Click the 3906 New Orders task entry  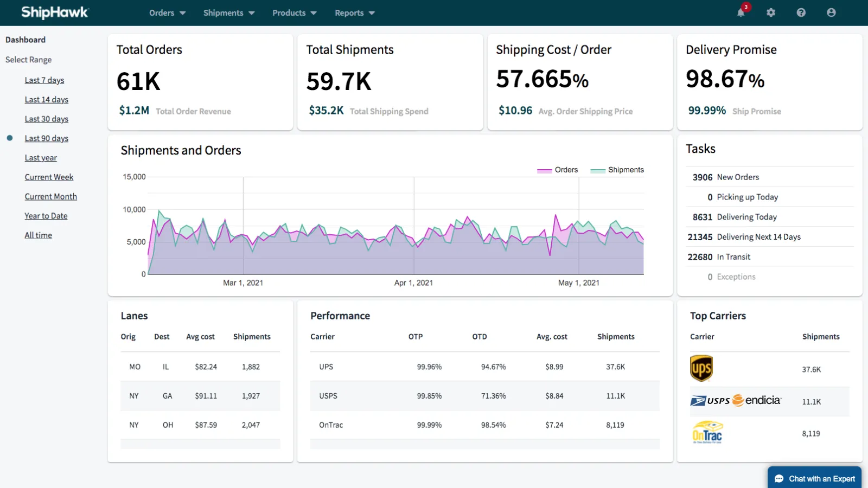coord(725,177)
